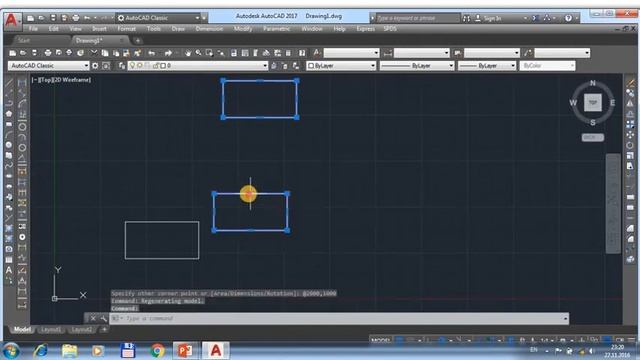Toggle layer 0 lock padlock icon
This screenshot has height=360, width=640.
tap(156, 65)
